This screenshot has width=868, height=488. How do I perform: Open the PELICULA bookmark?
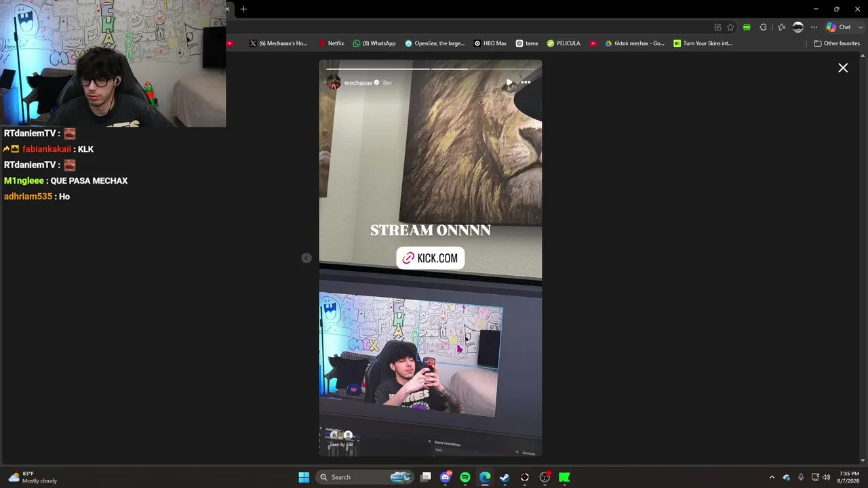(564, 43)
